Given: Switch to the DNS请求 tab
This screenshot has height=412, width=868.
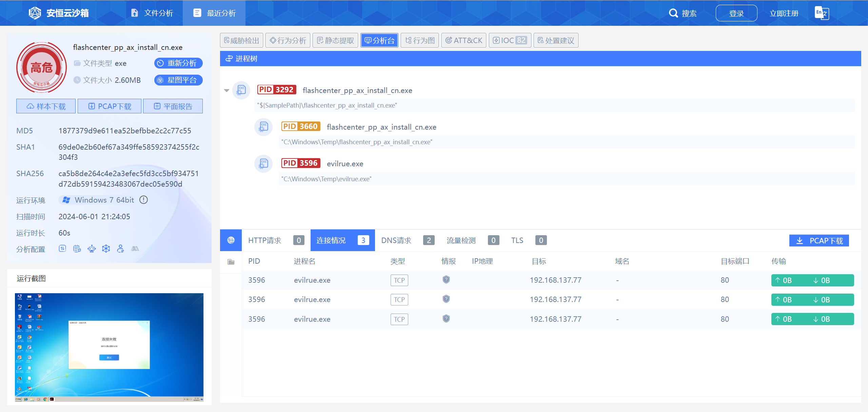Looking at the screenshot, I should [x=396, y=240].
